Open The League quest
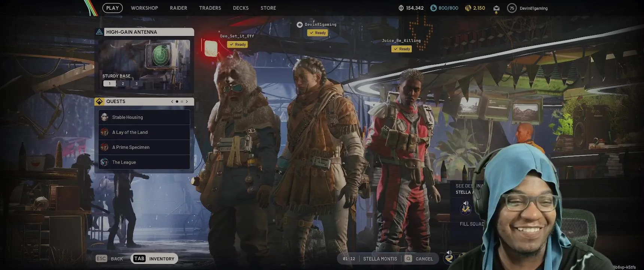The image size is (644, 270). pyautogui.click(x=144, y=162)
